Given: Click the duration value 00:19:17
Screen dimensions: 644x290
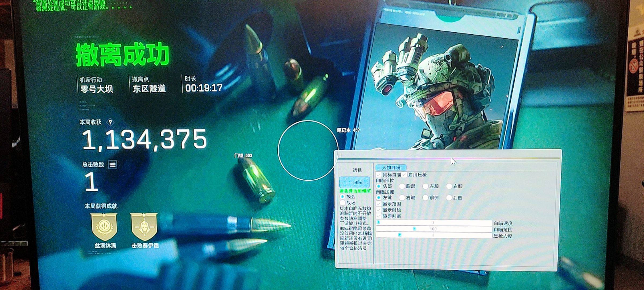Looking at the screenshot, I should pyautogui.click(x=204, y=88).
